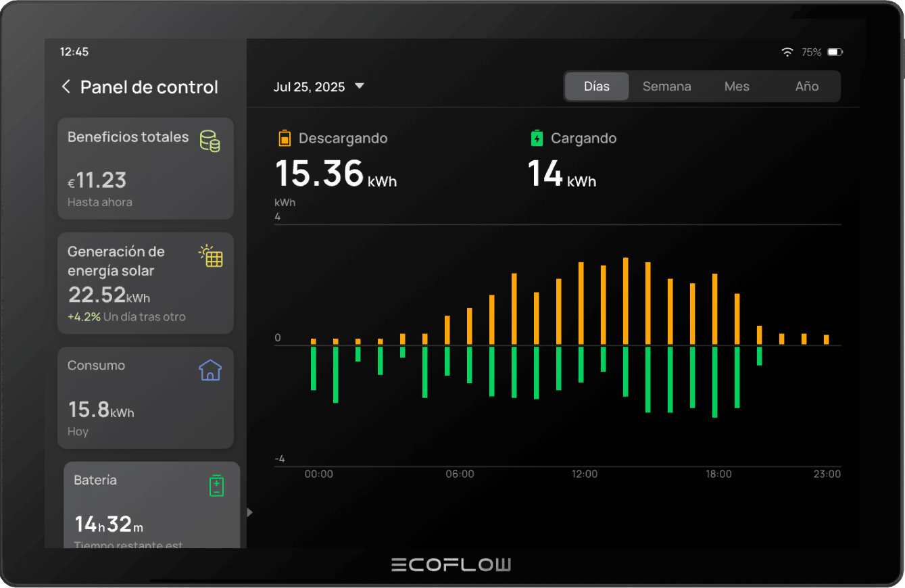Switch to the Mes view
The width and height of the screenshot is (905, 588).
tap(737, 87)
